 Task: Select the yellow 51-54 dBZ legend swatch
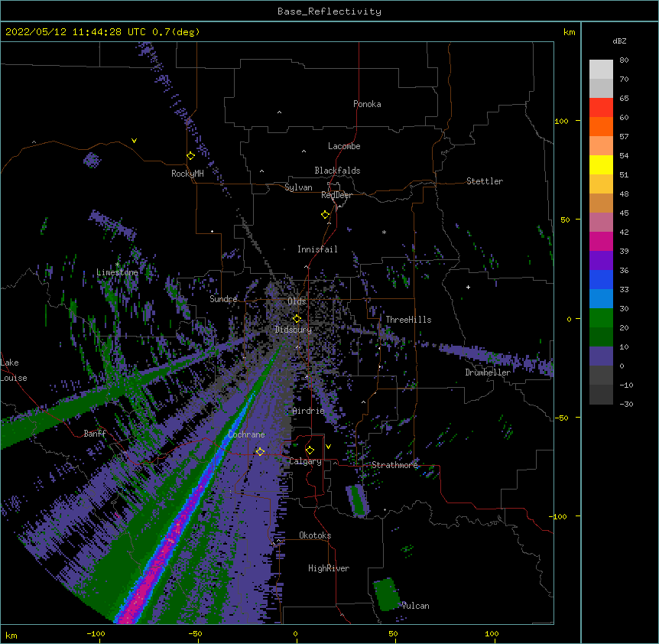point(601,164)
